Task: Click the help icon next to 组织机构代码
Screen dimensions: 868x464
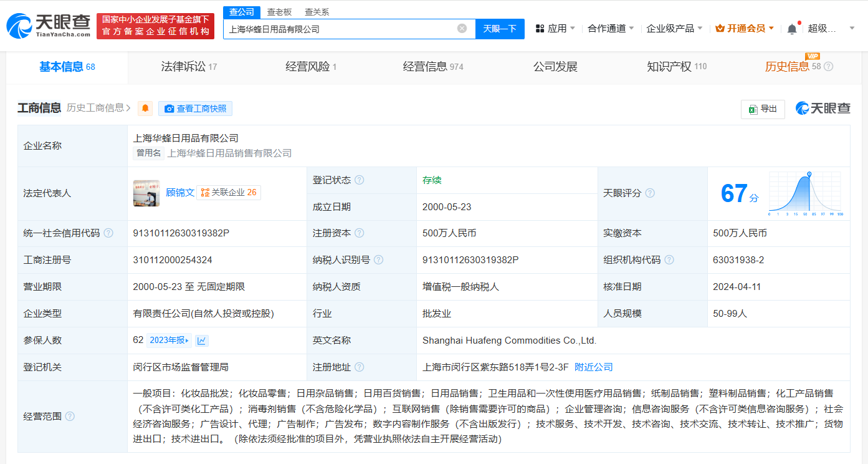Action: click(x=669, y=260)
